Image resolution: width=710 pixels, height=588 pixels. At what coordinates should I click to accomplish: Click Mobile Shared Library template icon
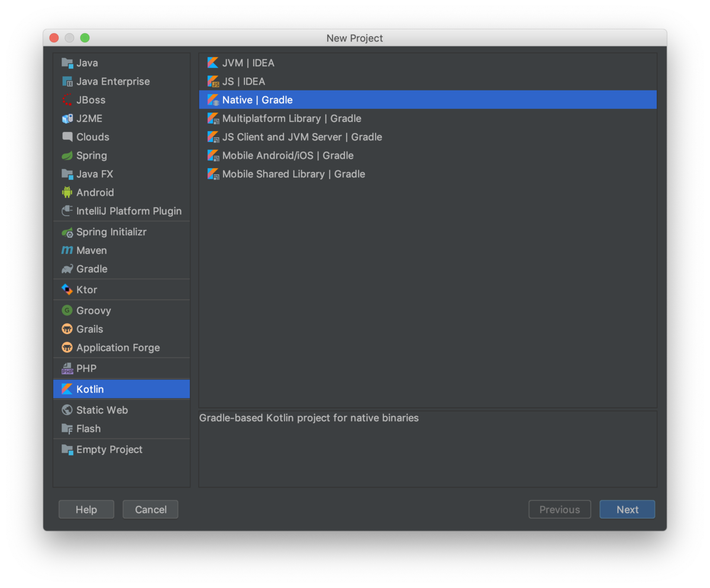(x=213, y=174)
